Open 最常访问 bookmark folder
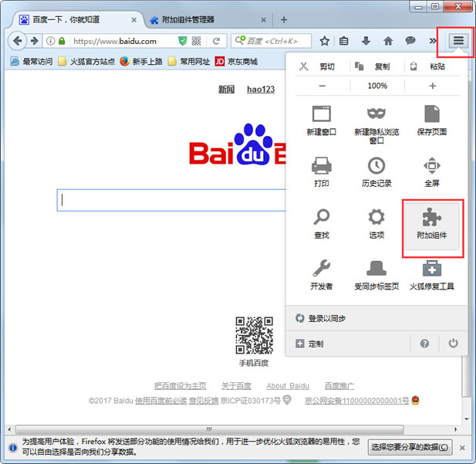476x464 pixels. point(32,62)
